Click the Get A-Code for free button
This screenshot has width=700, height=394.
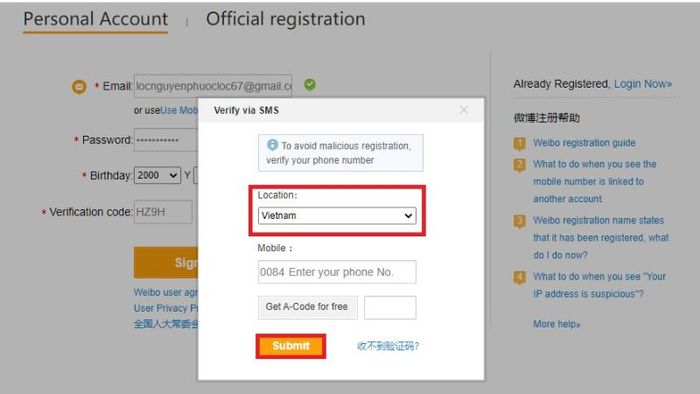(307, 307)
